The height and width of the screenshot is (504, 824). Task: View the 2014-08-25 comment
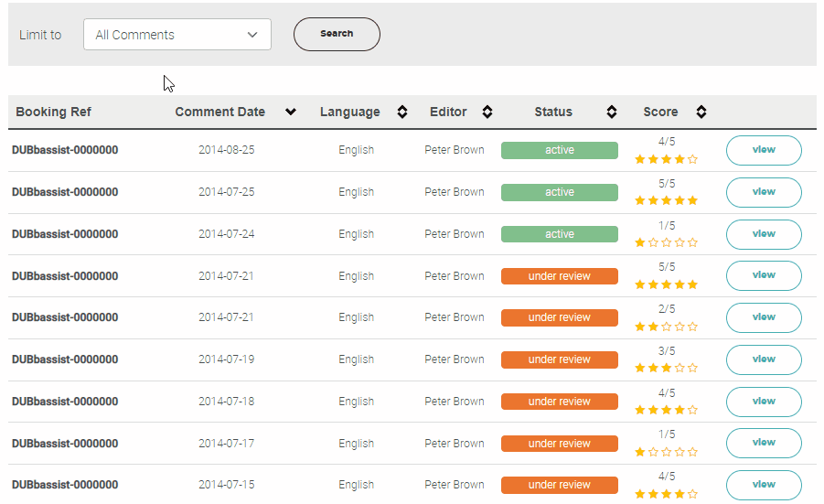[764, 150]
